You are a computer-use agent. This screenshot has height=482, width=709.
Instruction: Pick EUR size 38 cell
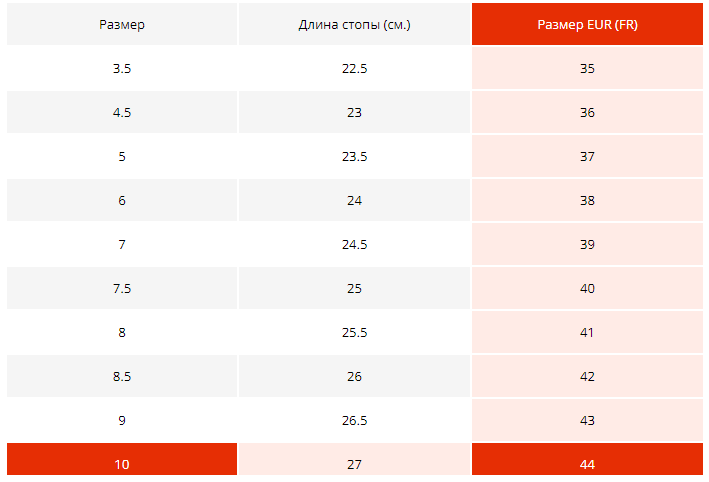coord(587,201)
